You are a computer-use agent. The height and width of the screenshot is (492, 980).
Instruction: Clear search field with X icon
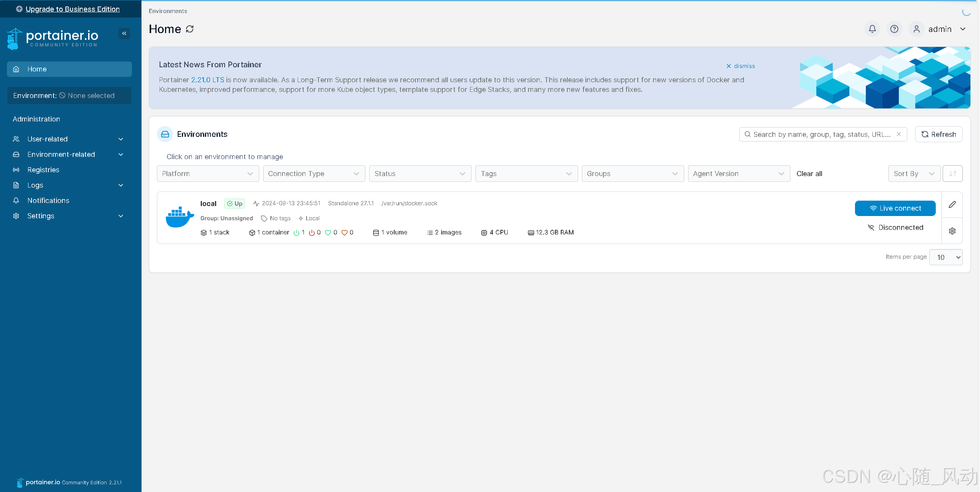(898, 134)
